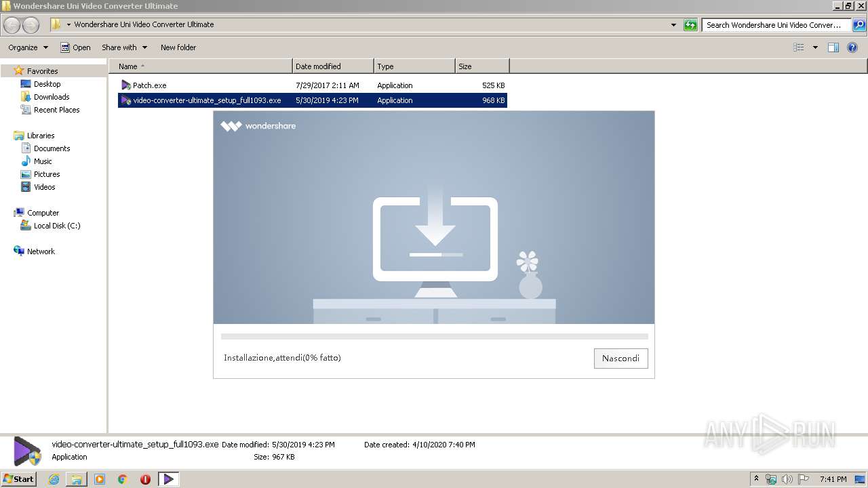
Task: Select Favorites in navigation pane
Action: coord(42,71)
